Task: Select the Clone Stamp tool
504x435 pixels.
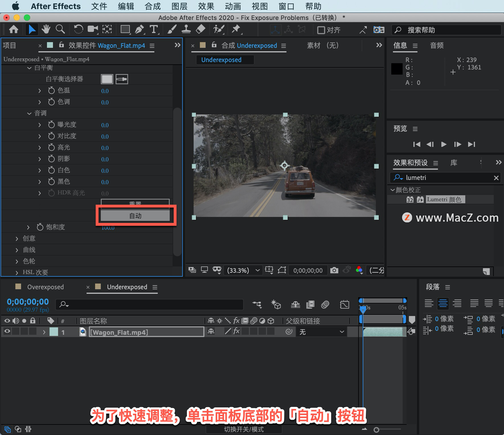Action: tap(186, 30)
